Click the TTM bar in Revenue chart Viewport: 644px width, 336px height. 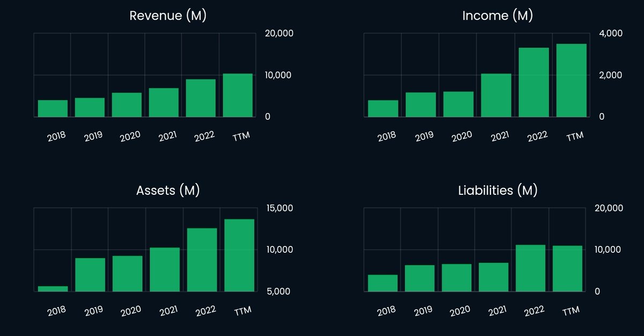pyautogui.click(x=238, y=95)
